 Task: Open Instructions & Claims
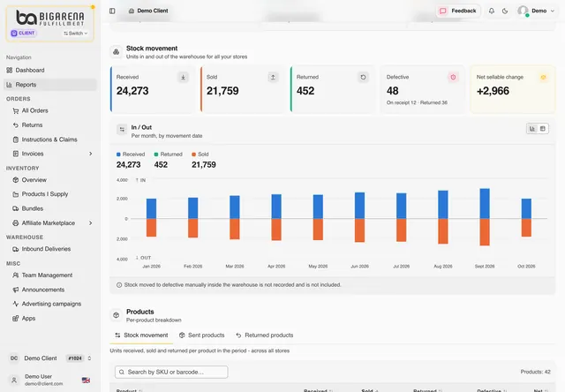click(x=51, y=139)
